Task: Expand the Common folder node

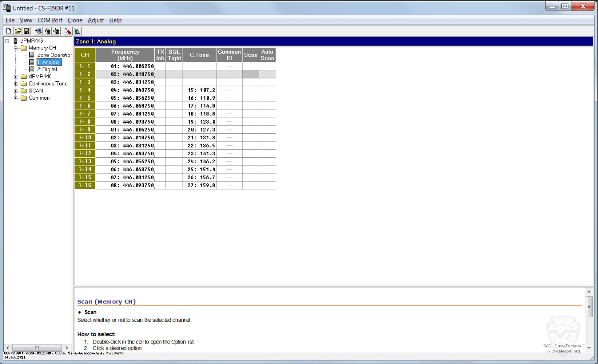Action: (16, 98)
